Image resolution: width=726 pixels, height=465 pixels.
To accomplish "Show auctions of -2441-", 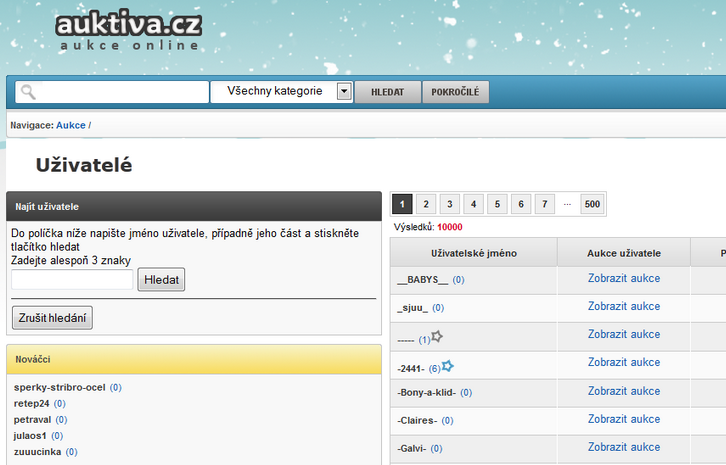I will click(x=624, y=362).
